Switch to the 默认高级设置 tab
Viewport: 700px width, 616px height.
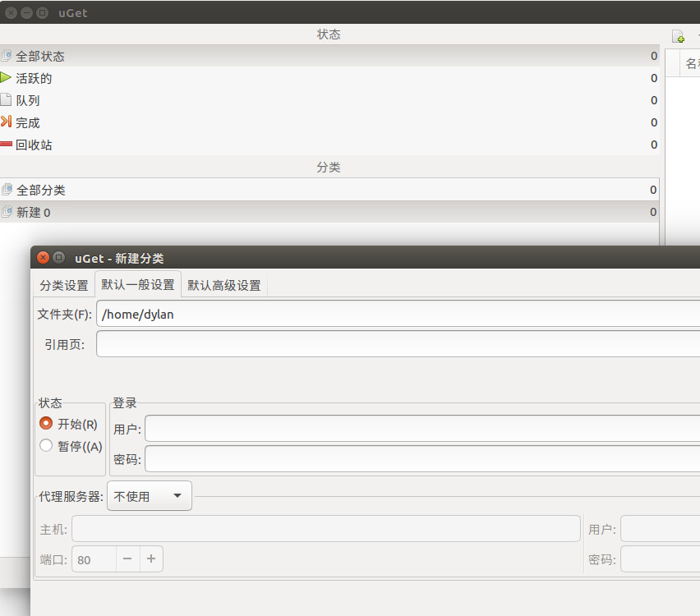[224, 285]
